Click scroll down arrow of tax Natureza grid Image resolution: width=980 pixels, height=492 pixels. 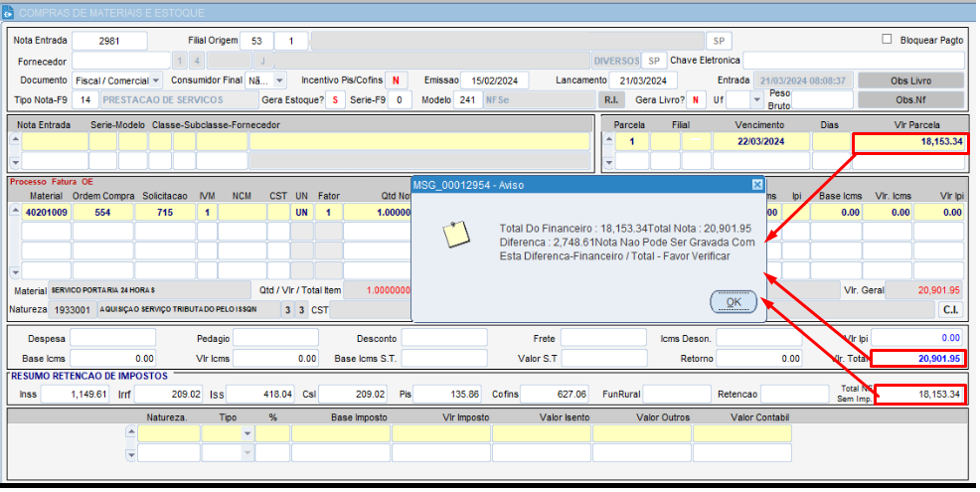pyautogui.click(x=130, y=455)
